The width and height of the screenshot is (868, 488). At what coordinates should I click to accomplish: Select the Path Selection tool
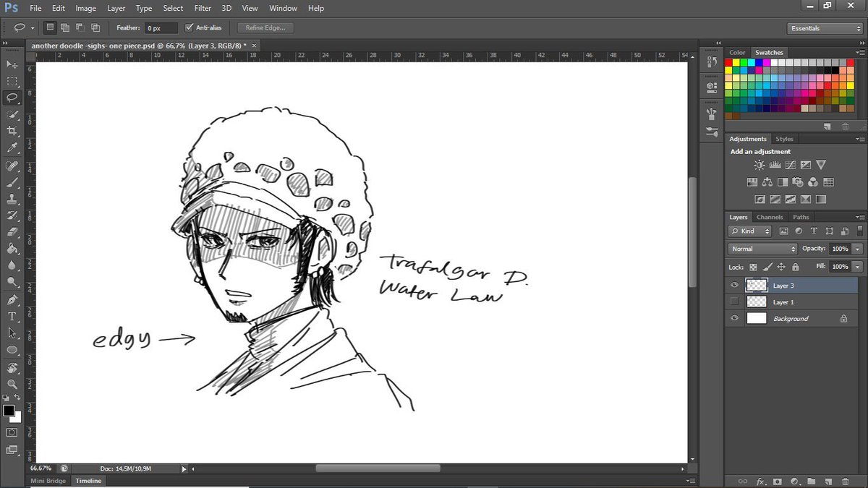coord(12,333)
